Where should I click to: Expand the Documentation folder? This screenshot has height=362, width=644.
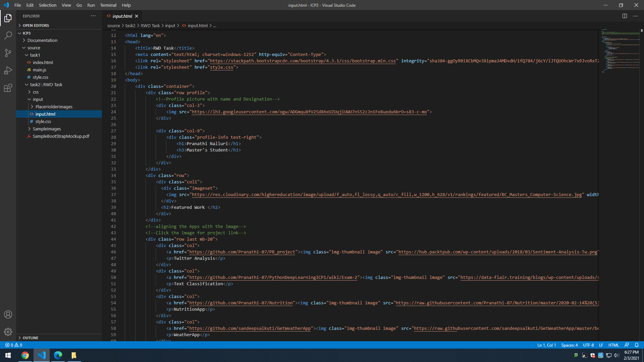(42, 40)
